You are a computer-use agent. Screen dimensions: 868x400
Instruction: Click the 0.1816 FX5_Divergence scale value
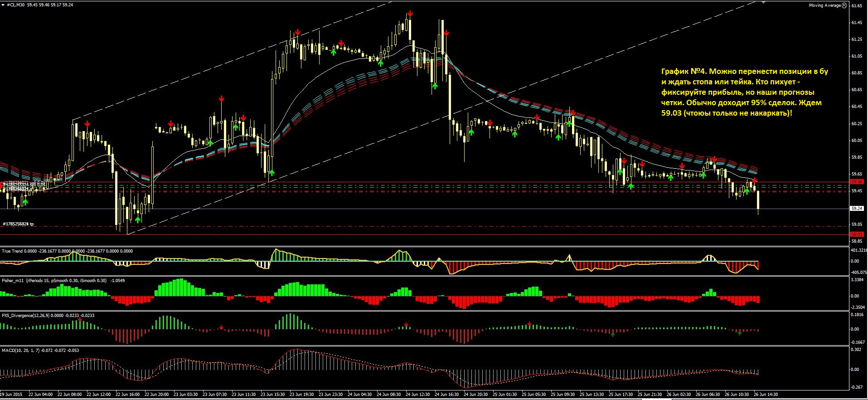(857, 314)
